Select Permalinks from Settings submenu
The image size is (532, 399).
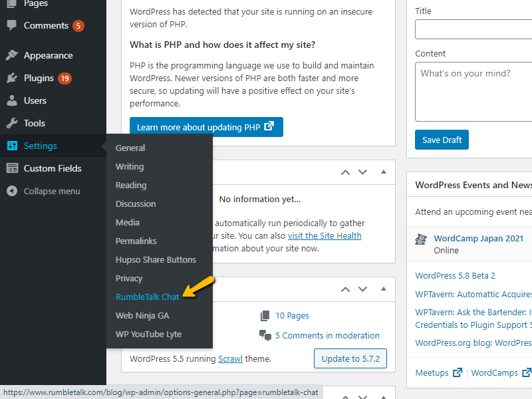click(136, 241)
